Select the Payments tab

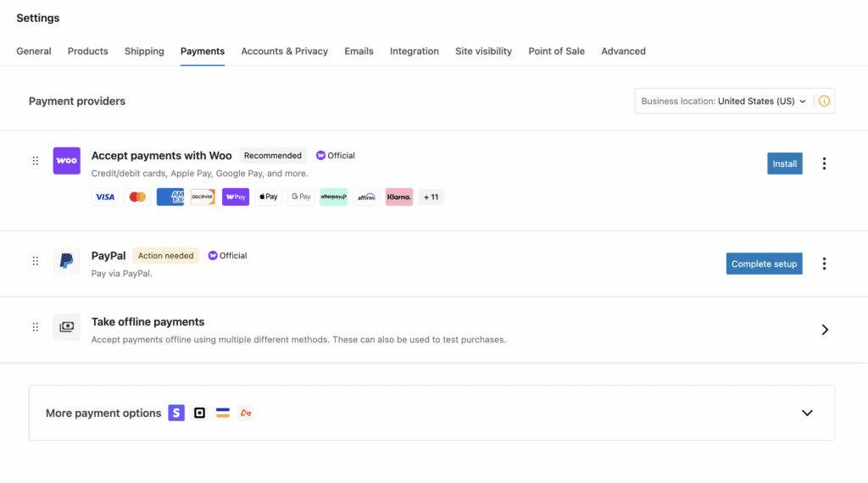click(x=203, y=51)
